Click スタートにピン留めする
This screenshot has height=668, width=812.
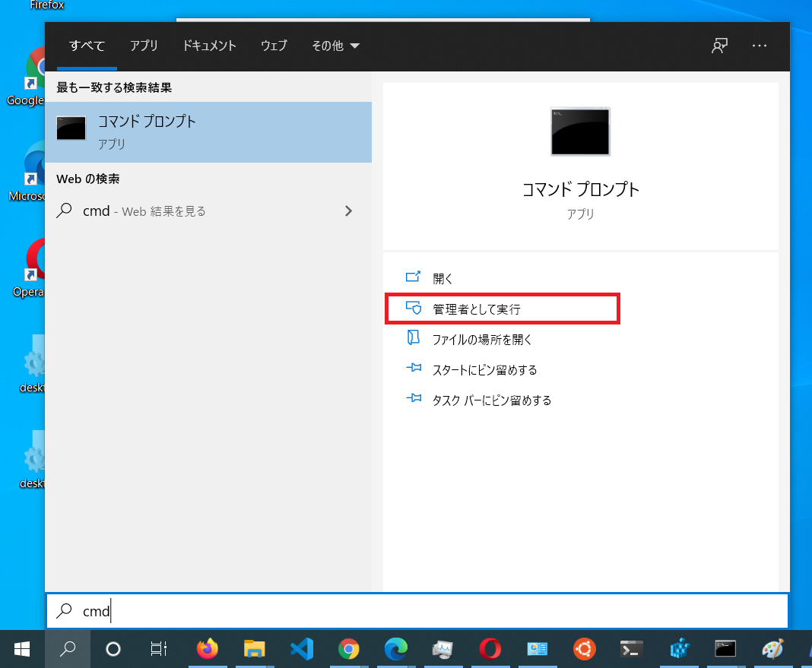[485, 370]
